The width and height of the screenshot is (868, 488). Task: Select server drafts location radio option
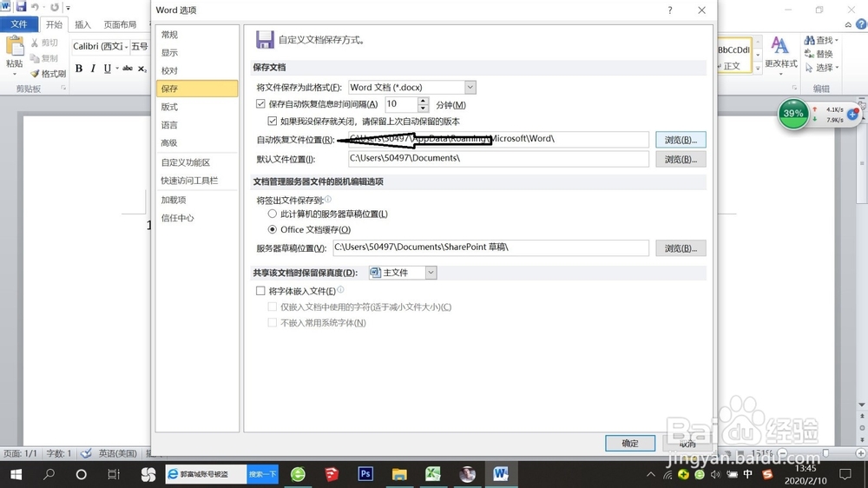[272, 214]
